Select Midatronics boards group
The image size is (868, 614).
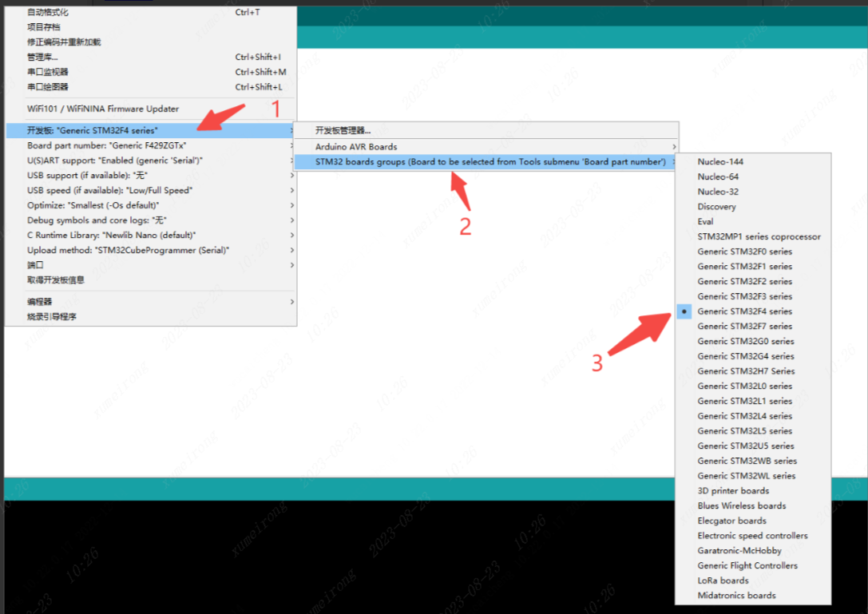coord(753,595)
